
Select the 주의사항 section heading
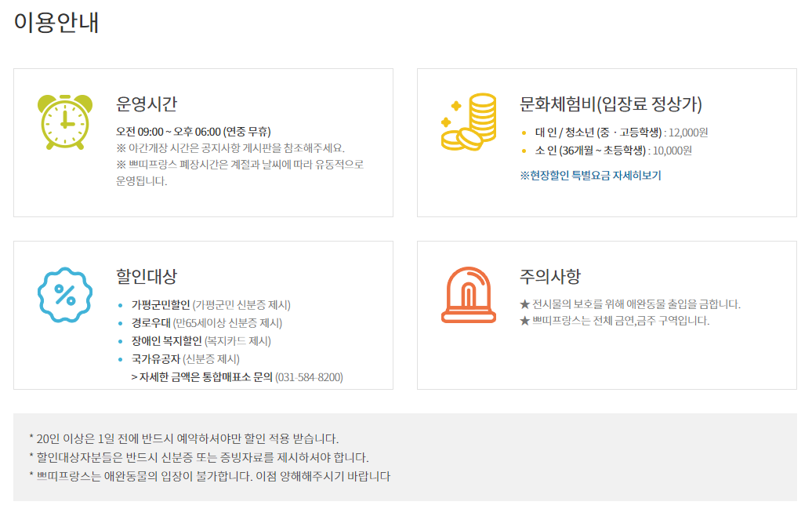[x=549, y=274]
